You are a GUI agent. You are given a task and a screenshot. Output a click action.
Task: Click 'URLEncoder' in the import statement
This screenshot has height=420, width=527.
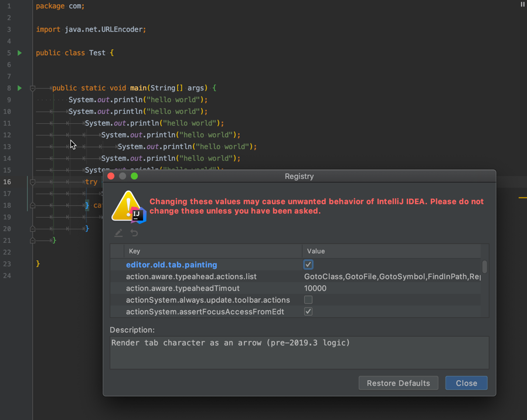click(122, 29)
